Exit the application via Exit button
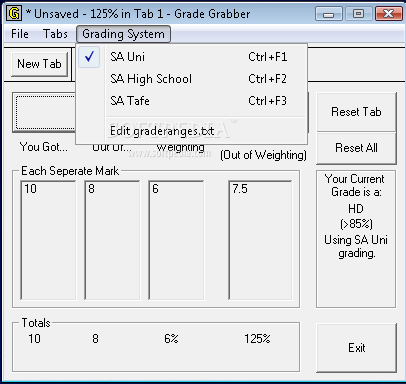 pos(356,348)
